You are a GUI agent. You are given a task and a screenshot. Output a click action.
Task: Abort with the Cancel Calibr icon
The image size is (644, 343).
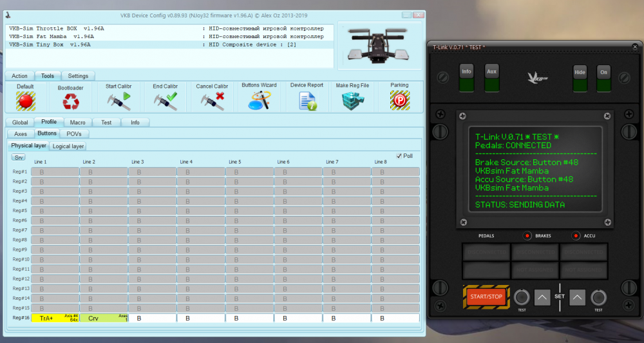tap(213, 101)
